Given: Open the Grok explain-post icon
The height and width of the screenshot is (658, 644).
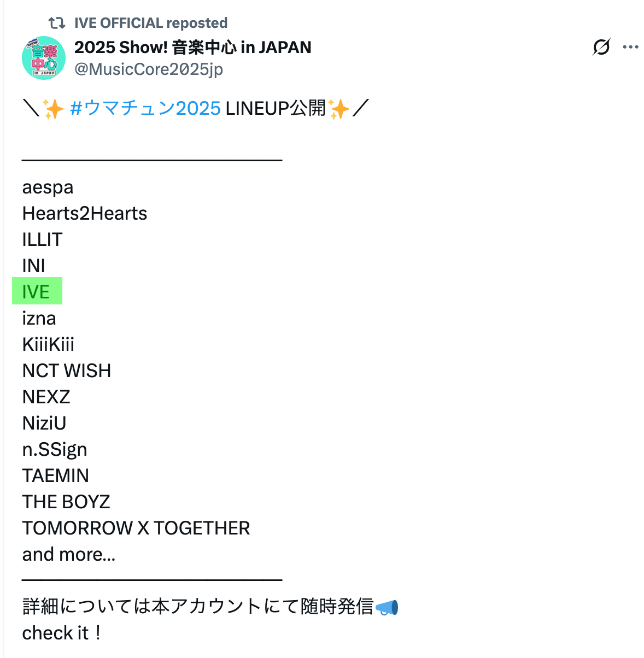Looking at the screenshot, I should coord(601,47).
